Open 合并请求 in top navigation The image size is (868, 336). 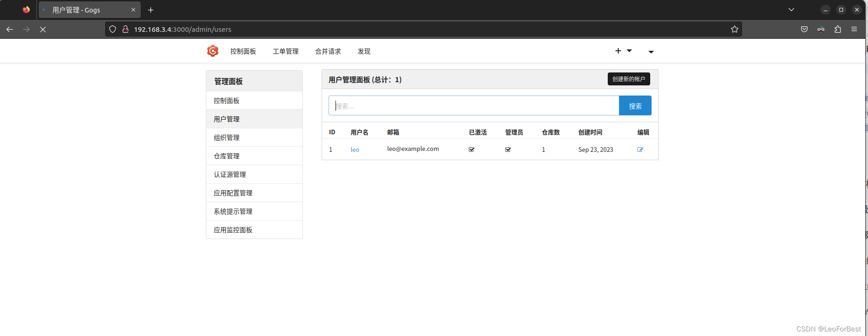click(x=328, y=51)
